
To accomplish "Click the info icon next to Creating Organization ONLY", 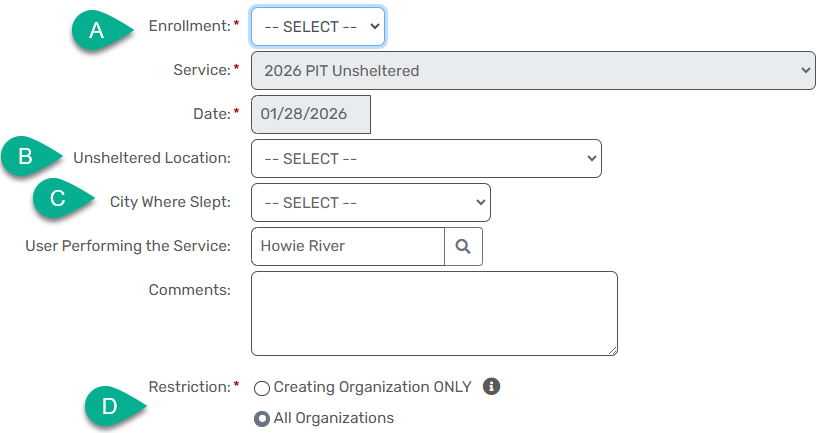I will 491,386.
